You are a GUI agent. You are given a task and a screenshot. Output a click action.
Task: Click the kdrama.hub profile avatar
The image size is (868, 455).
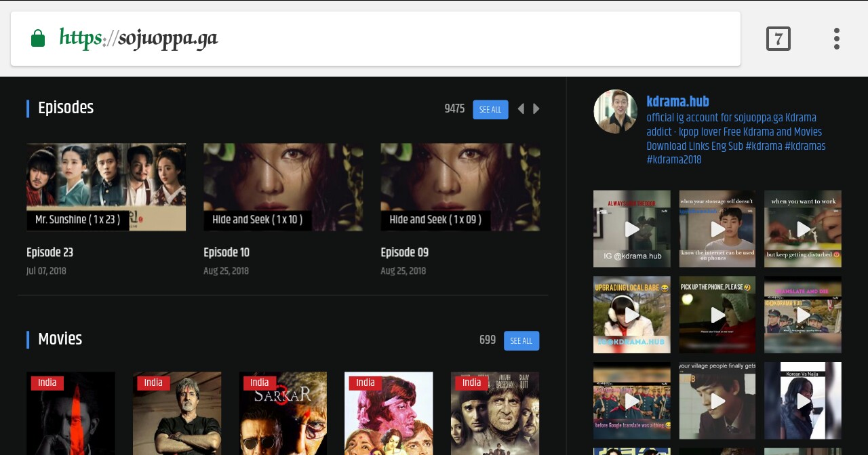[x=615, y=111]
